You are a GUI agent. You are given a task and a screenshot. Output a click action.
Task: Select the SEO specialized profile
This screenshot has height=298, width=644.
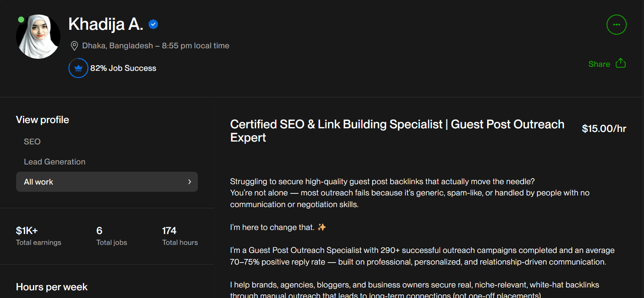[x=32, y=142]
